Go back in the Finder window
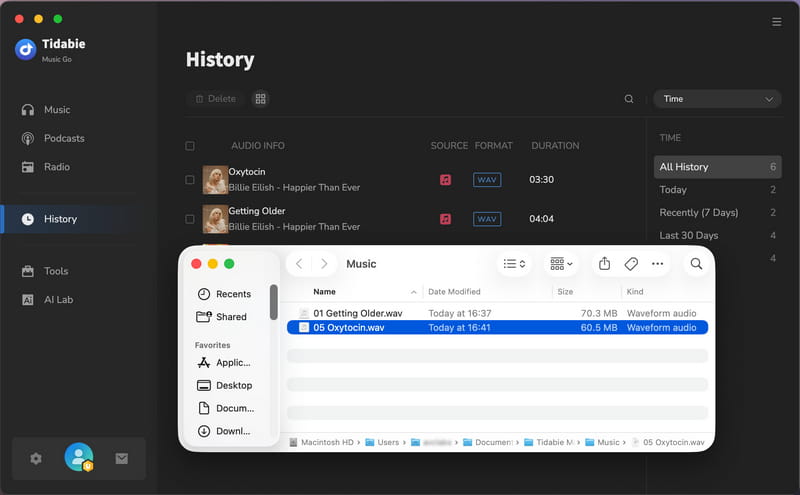800x495 pixels. click(299, 264)
